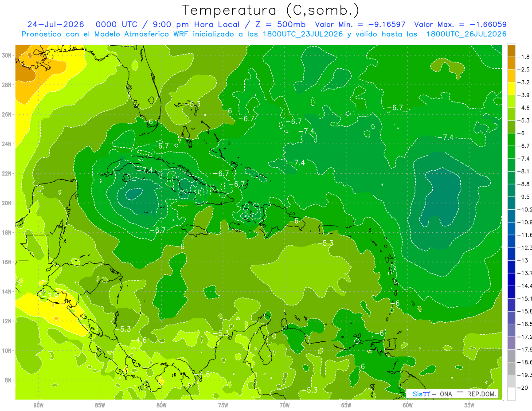
Task: Pick the purple swatch between -17.2 and -17.9
Action: click(511, 343)
